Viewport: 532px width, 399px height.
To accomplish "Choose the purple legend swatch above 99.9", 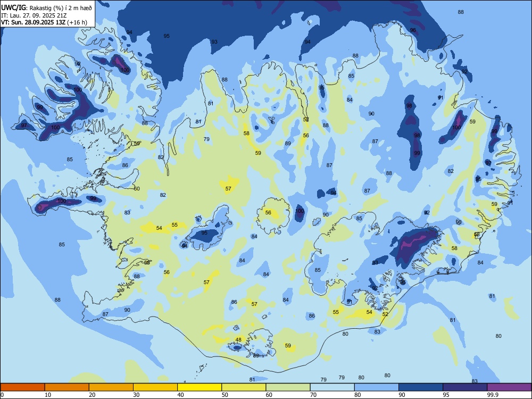I will pyautogui.click(x=509, y=387).
